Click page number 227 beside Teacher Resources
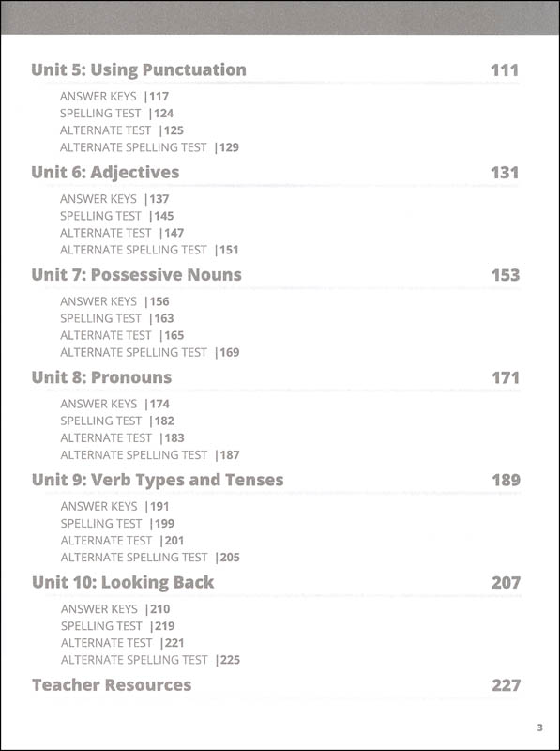 tap(506, 685)
